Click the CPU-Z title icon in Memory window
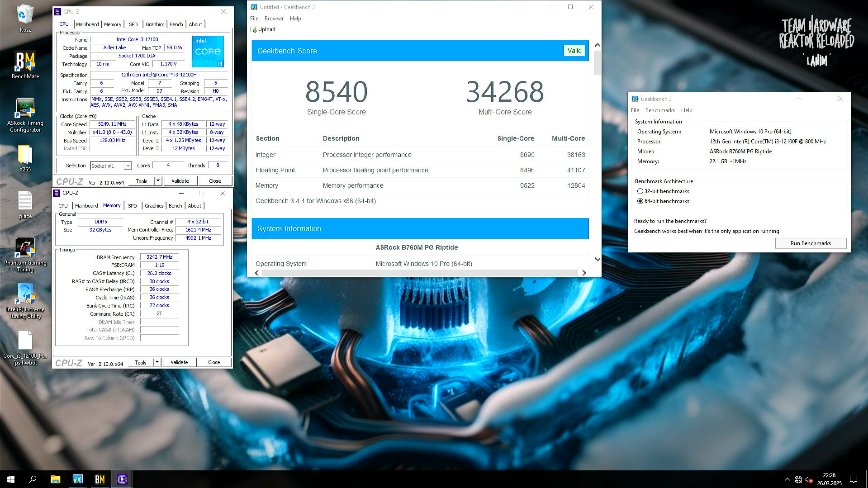Image resolution: width=868 pixels, height=488 pixels. click(57, 193)
